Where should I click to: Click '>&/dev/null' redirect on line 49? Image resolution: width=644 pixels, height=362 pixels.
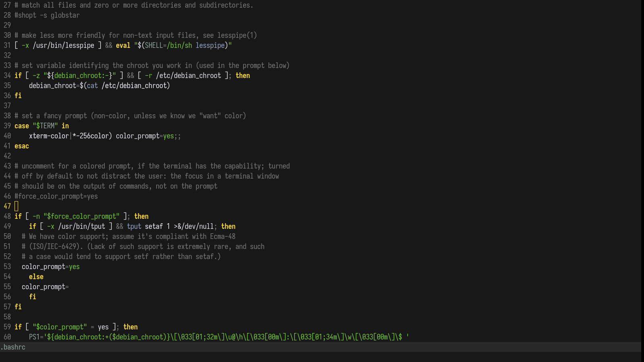(194, 226)
